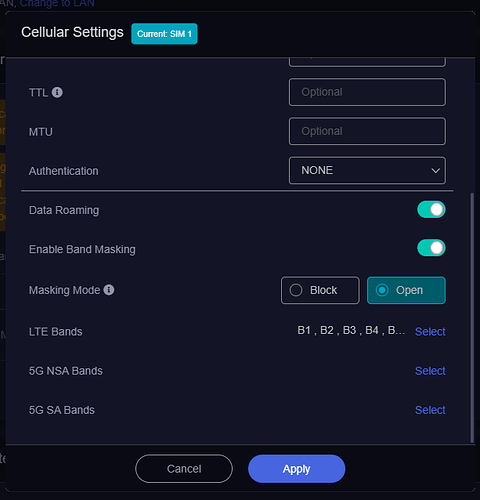Click the Masking Mode info icon

(x=109, y=290)
